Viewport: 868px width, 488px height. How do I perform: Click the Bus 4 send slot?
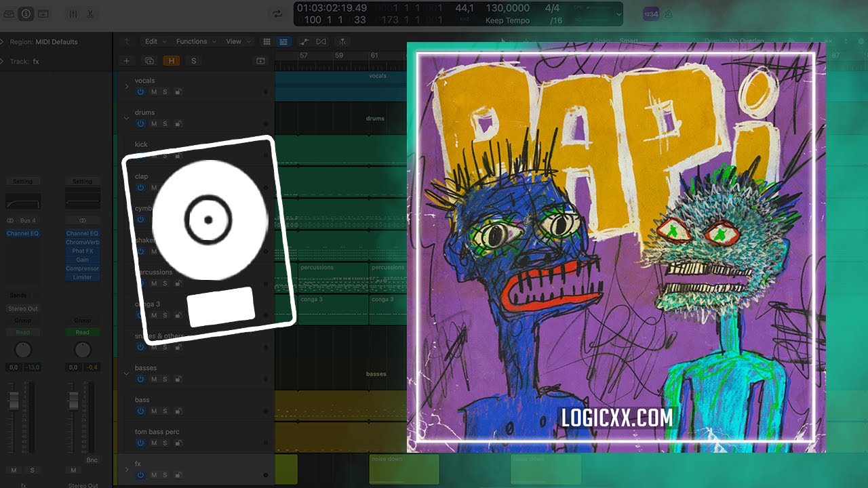tap(29, 220)
